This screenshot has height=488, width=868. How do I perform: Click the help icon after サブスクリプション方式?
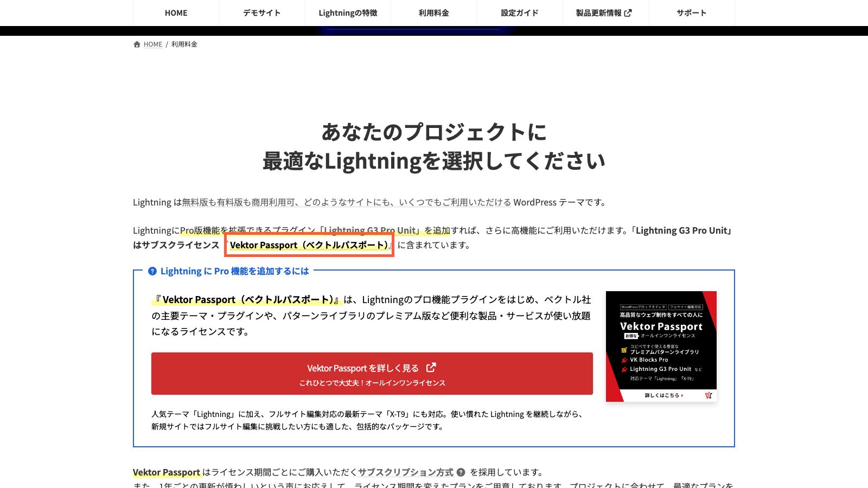click(x=461, y=472)
